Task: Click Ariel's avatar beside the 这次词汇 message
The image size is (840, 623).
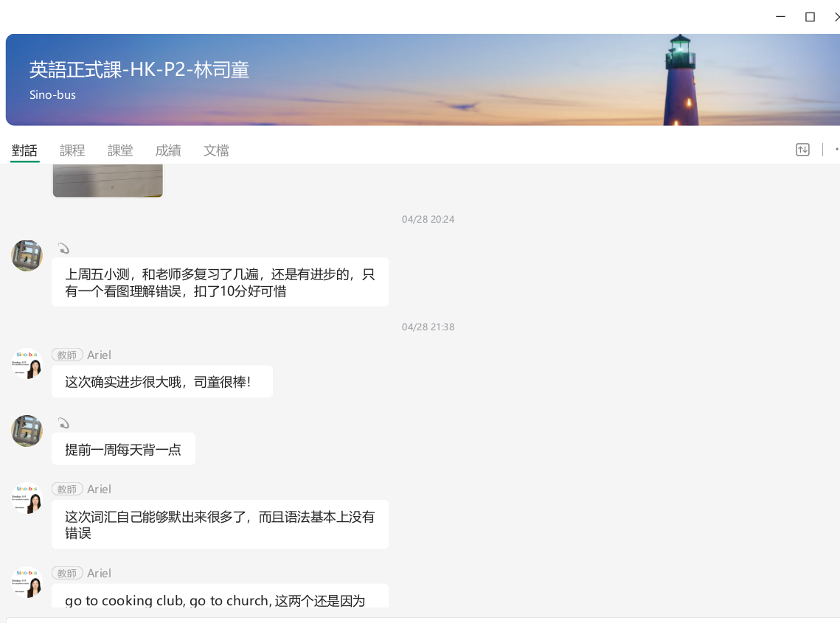Action: [27, 498]
